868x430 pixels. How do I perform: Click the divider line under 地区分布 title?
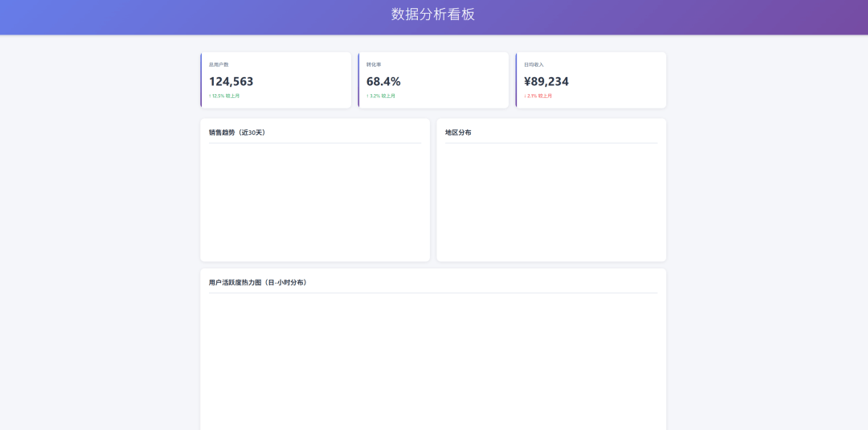click(551, 143)
